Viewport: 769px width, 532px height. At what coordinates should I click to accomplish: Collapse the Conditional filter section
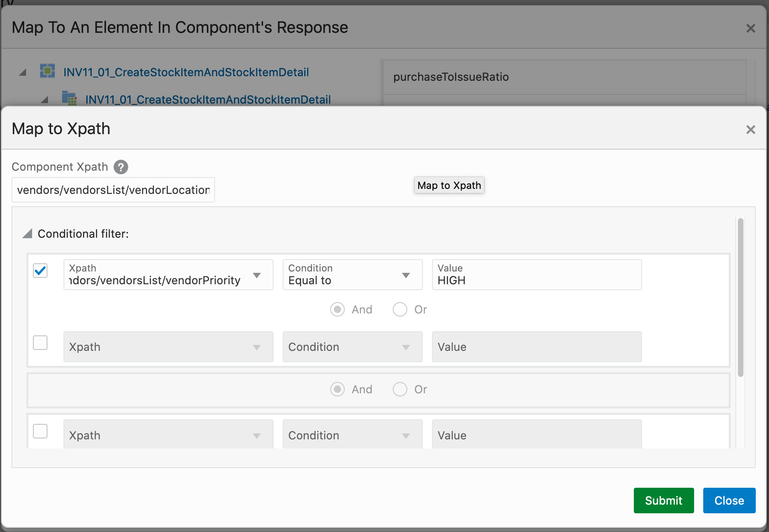click(x=27, y=234)
